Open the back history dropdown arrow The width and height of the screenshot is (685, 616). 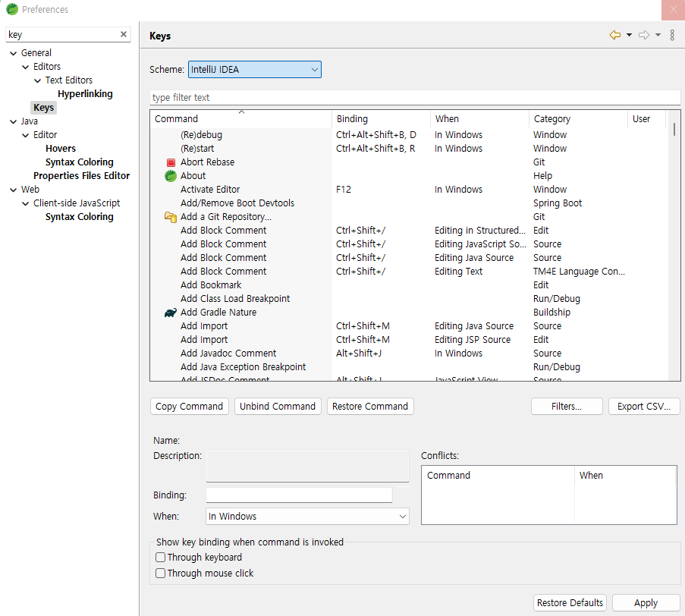629,35
